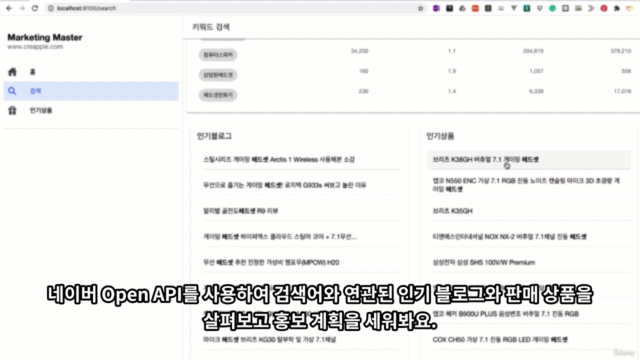640x360 pixels.
Task: Select the 검색 sidebar menu item
Action: point(91,91)
